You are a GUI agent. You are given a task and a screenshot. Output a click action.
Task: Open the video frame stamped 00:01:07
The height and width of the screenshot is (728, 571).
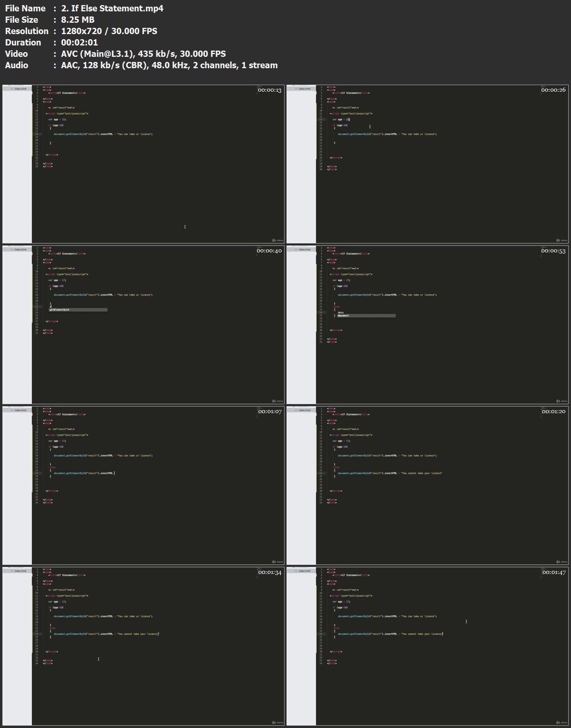point(143,485)
